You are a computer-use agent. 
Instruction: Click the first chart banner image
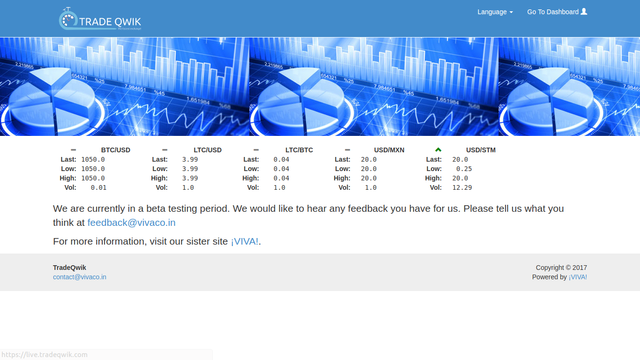[x=124, y=87]
